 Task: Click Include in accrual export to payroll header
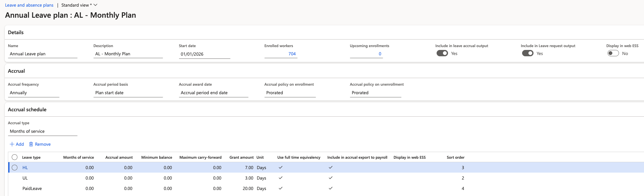tap(357, 157)
